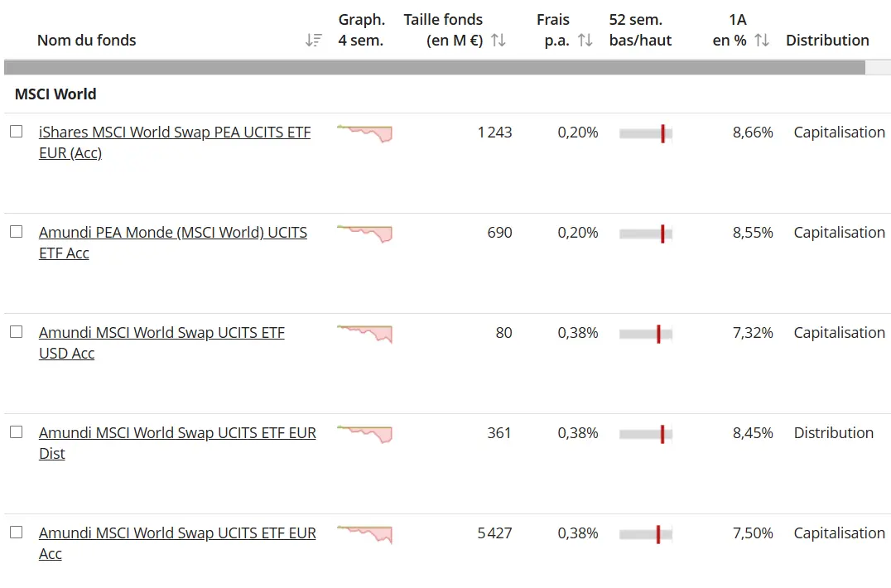Open the Amundi PEA Monde sparkline chart
891x588 pixels.
(364, 234)
